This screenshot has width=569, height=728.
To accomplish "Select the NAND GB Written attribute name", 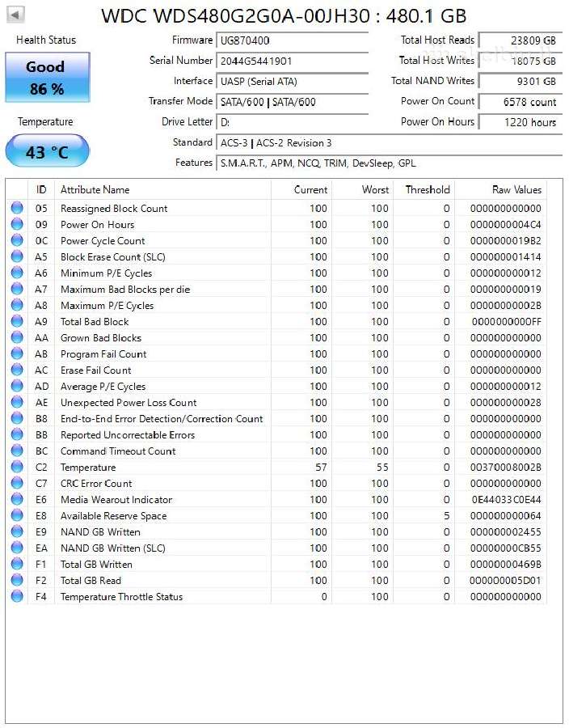I will point(100,531).
